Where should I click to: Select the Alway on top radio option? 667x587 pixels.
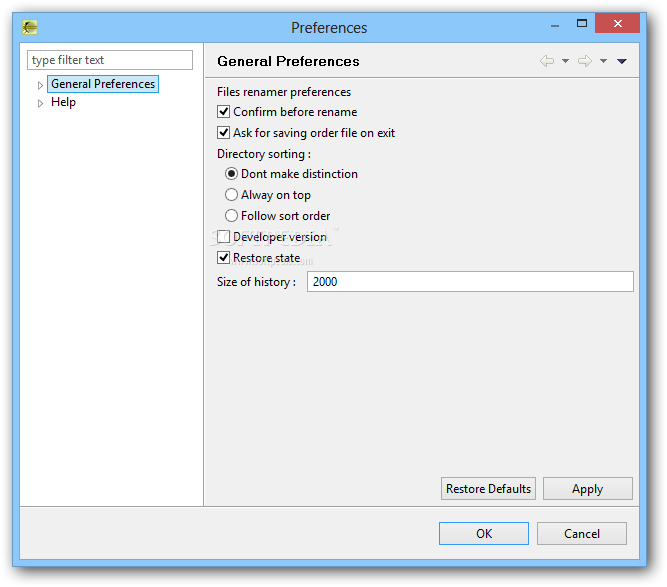coord(231,195)
